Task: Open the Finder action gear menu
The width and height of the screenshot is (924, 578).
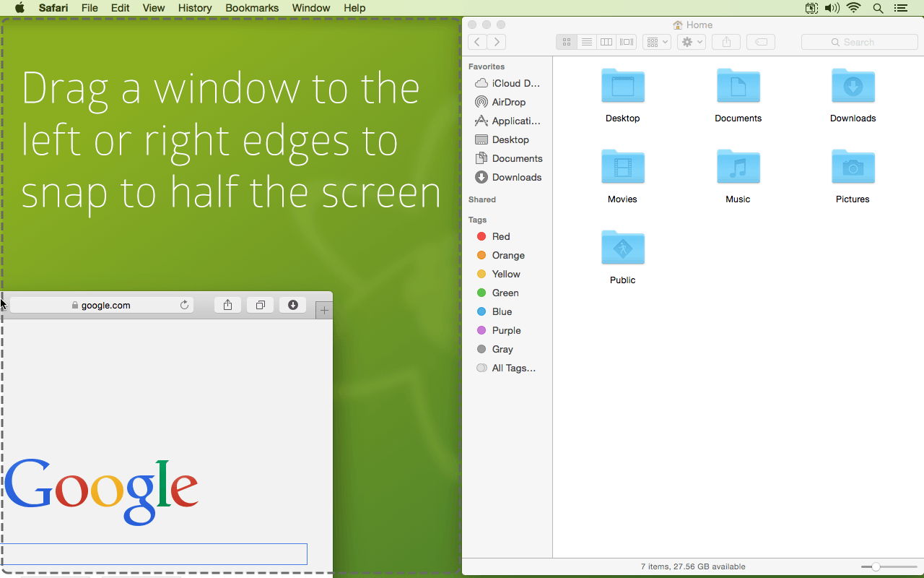Action: tap(691, 42)
